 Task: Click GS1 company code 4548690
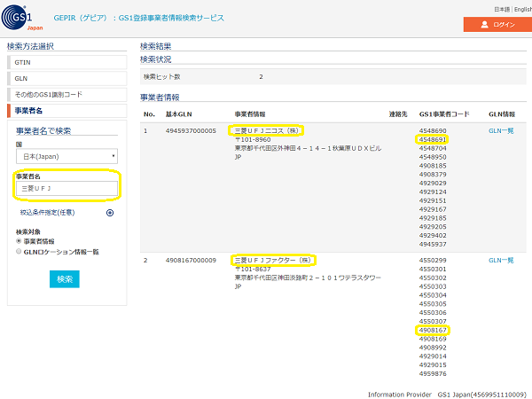433,130
